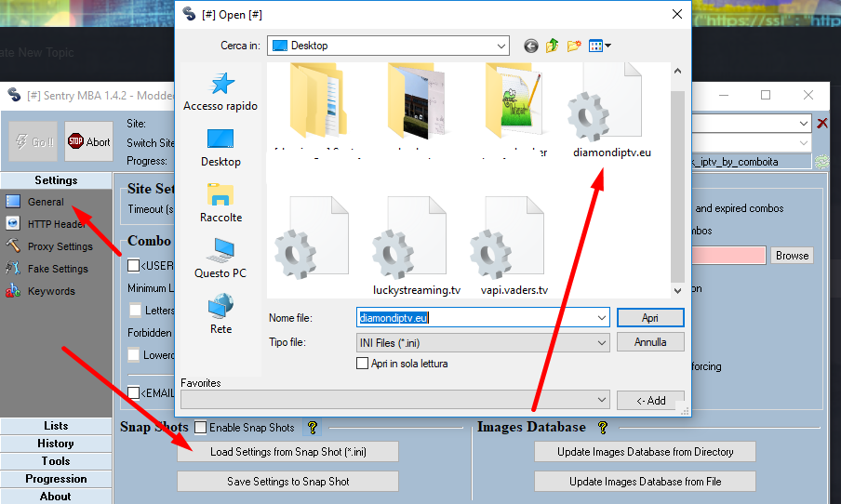Screen dimensions: 841x504
Task: Open the History section tab
Action: pyautogui.click(x=56, y=444)
